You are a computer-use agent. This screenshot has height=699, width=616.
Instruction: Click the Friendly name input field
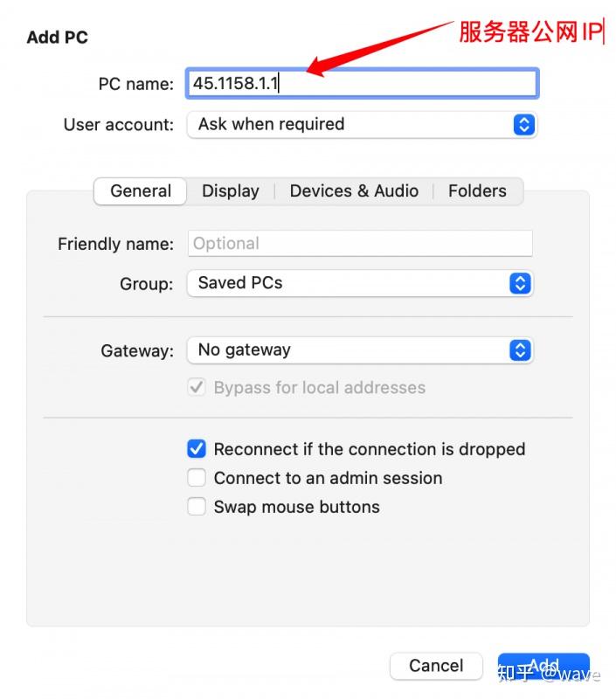click(359, 244)
